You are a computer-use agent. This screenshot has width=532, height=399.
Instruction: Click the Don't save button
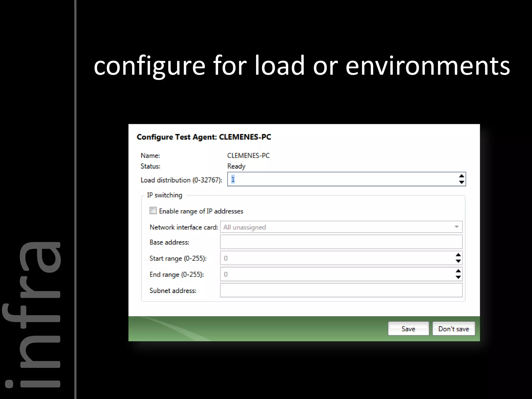pyautogui.click(x=454, y=329)
